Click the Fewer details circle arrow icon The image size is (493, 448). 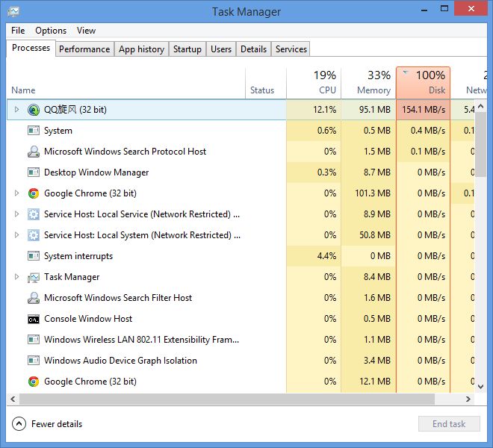(x=19, y=424)
